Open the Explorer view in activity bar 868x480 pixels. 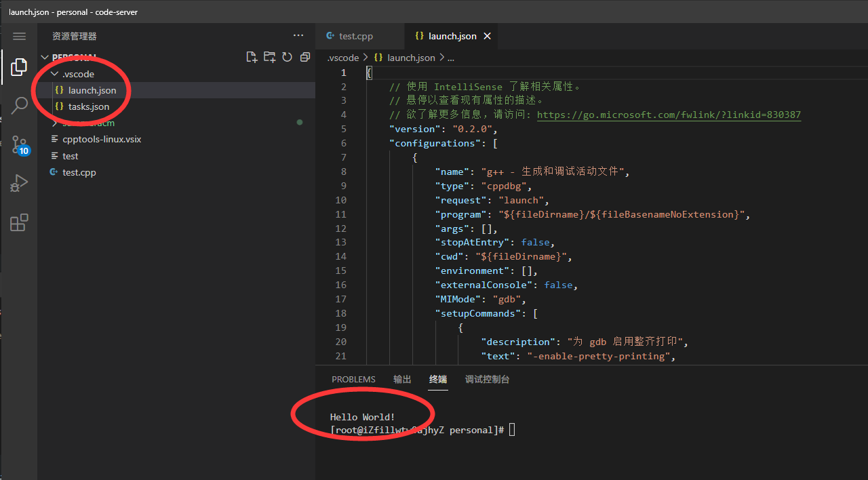tap(19, 67)
